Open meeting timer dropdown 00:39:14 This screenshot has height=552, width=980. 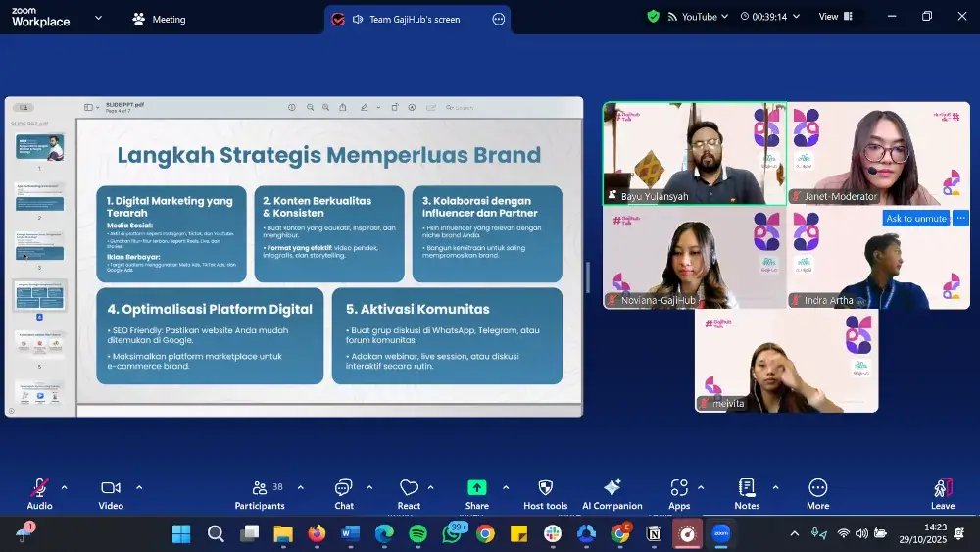(x=770, y=17)
